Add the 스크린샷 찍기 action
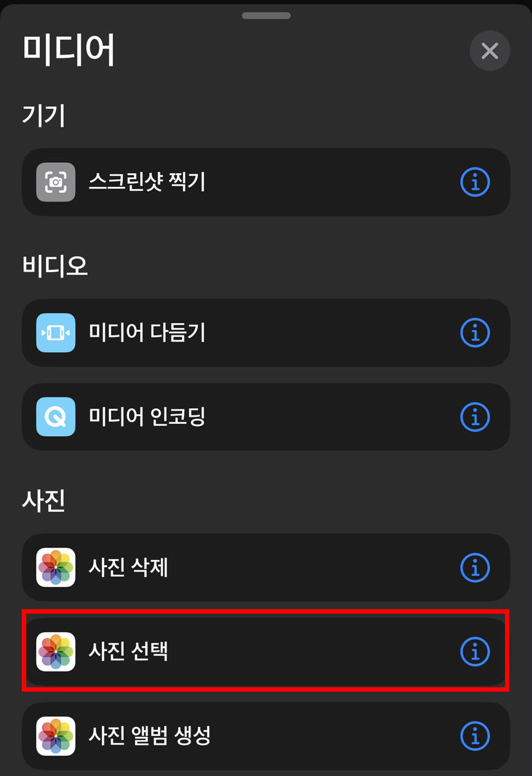Image resolution: width=532 pixels, height=776 pixels. pyautogui.click(x=266, y=182)
